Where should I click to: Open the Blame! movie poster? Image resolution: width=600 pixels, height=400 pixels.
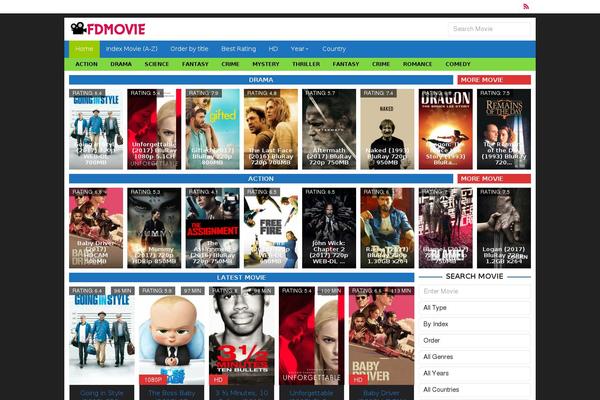[445, 228]
